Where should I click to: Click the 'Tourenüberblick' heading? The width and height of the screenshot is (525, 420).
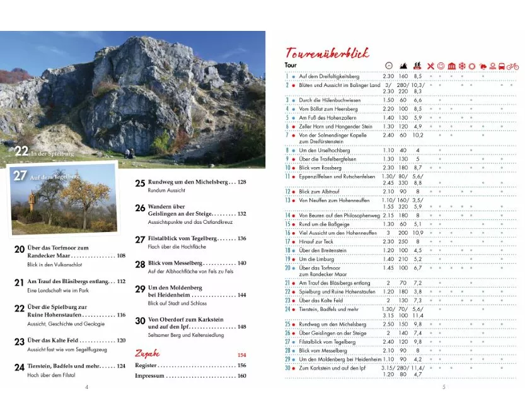click(327, 52)
